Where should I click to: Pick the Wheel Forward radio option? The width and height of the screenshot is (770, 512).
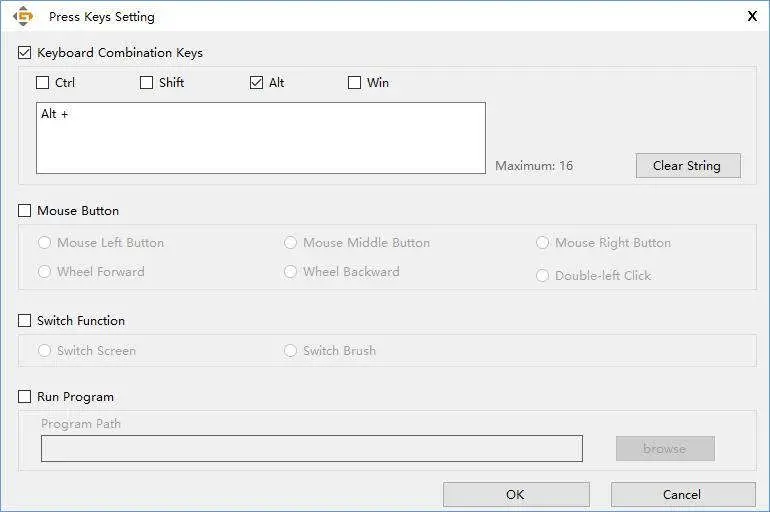pyautogui.click(x=45, y=272)
